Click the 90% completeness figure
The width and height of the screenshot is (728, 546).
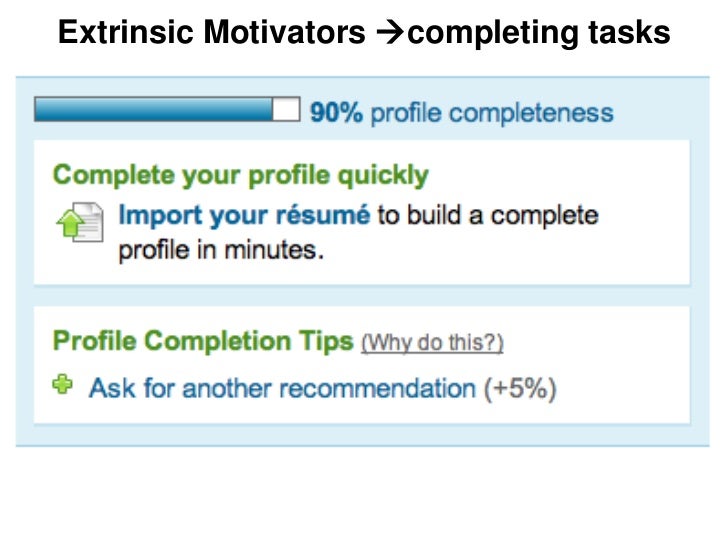coord(336,112)
